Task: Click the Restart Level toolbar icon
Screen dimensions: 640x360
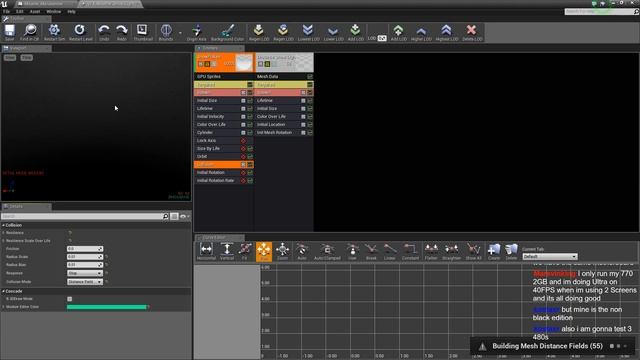Action: tap(80, 32)
